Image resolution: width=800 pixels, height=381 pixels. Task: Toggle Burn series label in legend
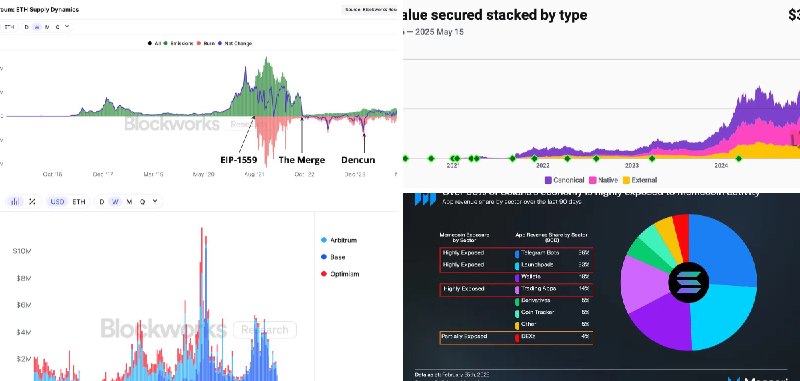pyautogui.click(x=209, y=43)
